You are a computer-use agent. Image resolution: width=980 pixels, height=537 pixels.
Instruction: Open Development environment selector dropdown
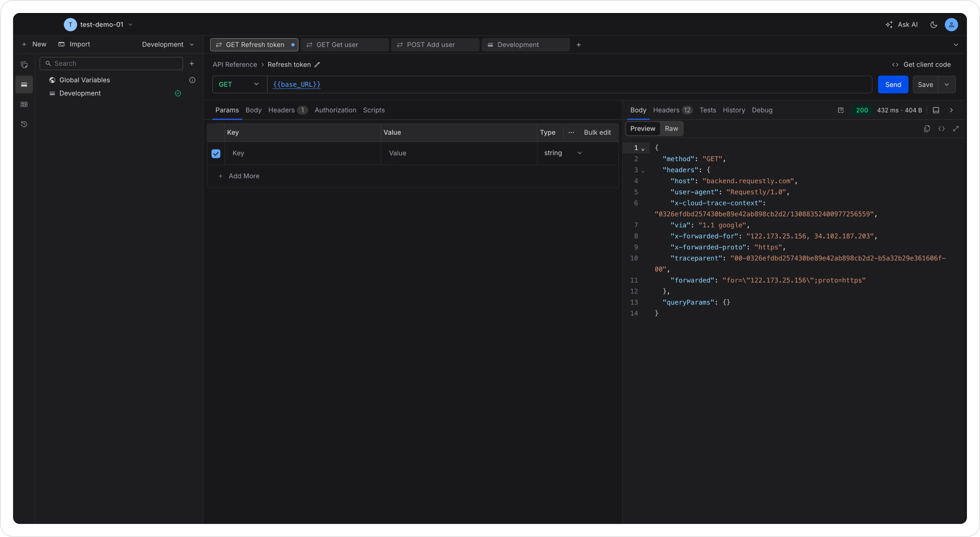tap(168, 44)
